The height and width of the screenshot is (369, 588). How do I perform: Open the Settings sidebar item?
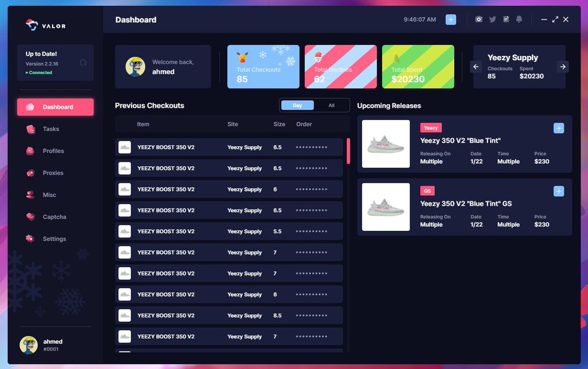pyautogui.click(x=55, y=239)
